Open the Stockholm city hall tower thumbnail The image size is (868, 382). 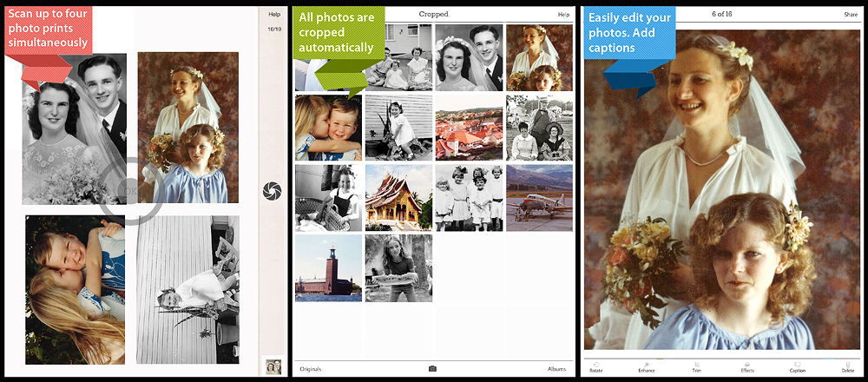328,268
